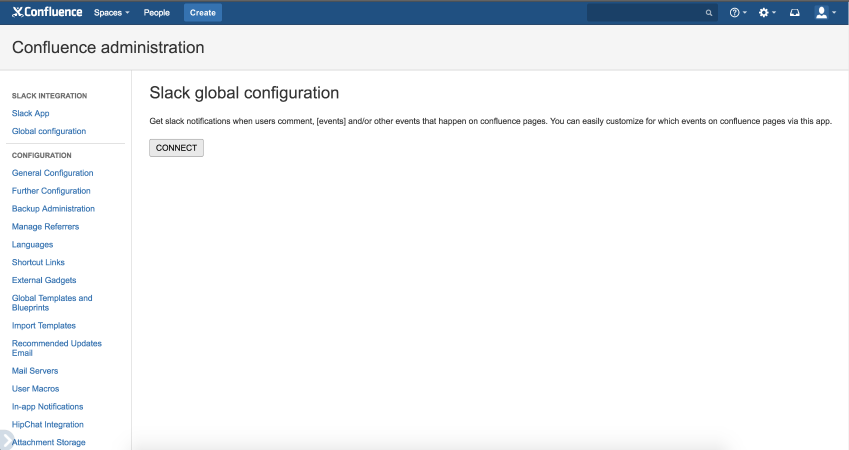Image resolution: width=849 pixels, height=450 pixels.
Task: Open Mail Servers settings
Action: [35, 371]
